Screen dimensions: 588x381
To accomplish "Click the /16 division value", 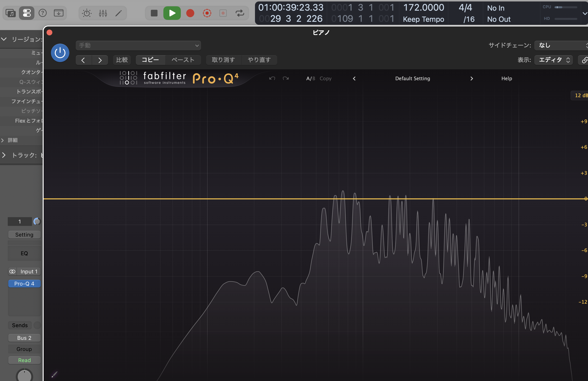I will coord(469,19).
